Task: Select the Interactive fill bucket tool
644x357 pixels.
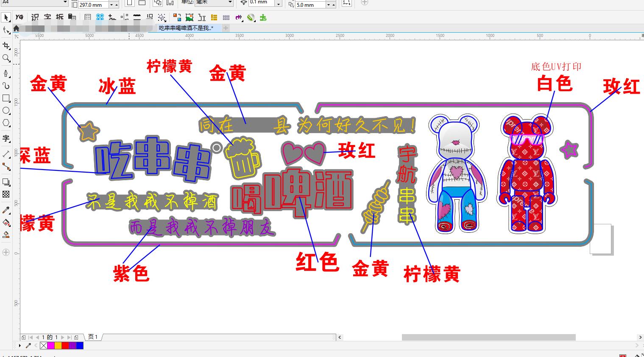Action: (x=6, y=222)
